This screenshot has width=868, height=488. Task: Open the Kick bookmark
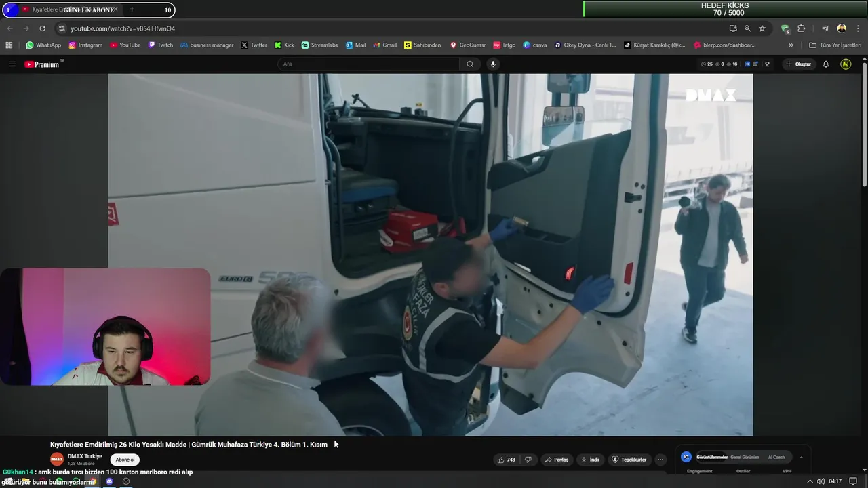[x=285, y=45]
